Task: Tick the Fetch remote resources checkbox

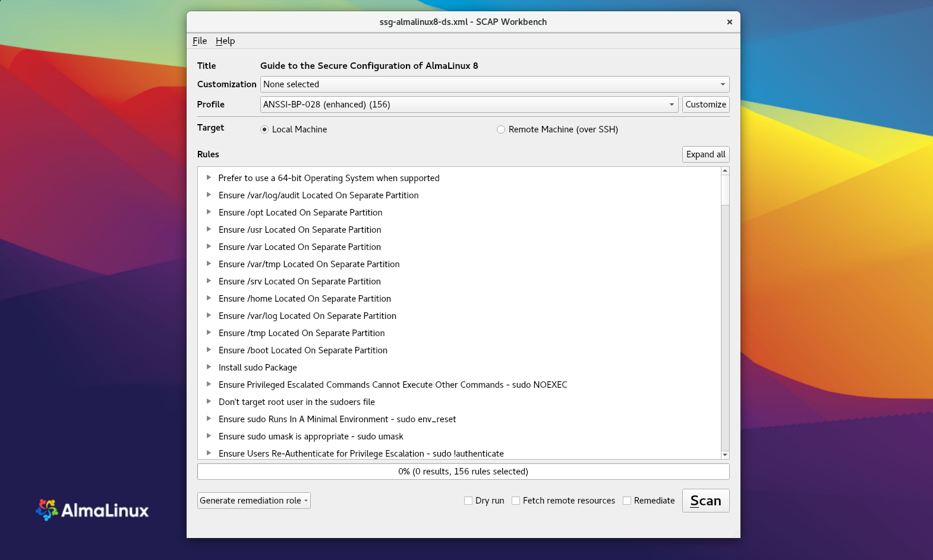Action: point(516,501)
